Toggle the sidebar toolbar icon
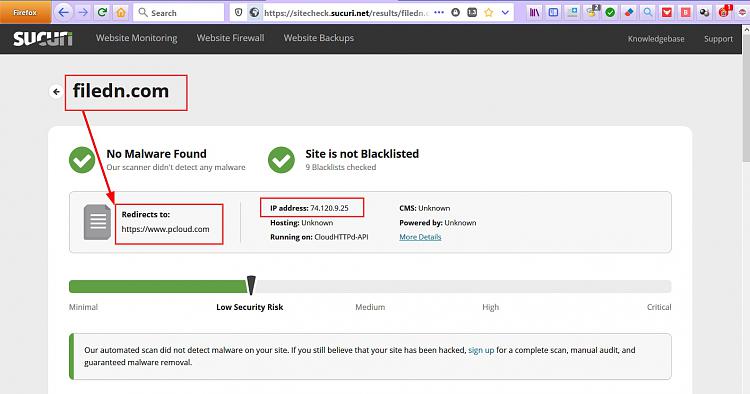 click(553, 13)
